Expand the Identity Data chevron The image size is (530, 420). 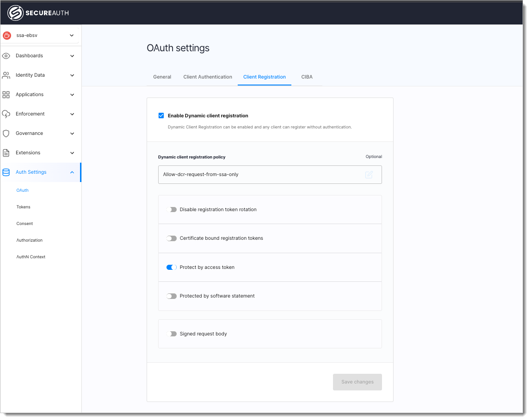coord(72,75)
